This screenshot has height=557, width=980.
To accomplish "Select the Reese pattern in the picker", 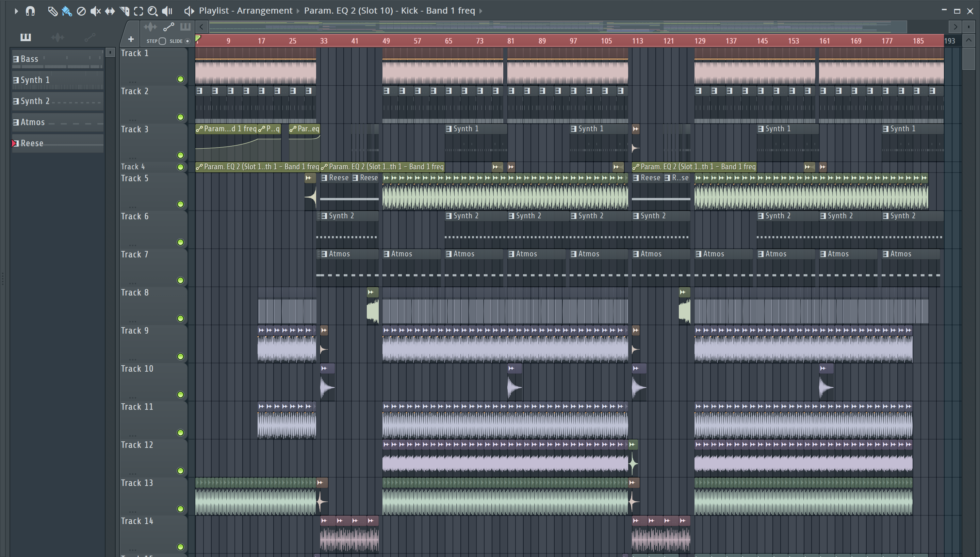I will point(58,143).
